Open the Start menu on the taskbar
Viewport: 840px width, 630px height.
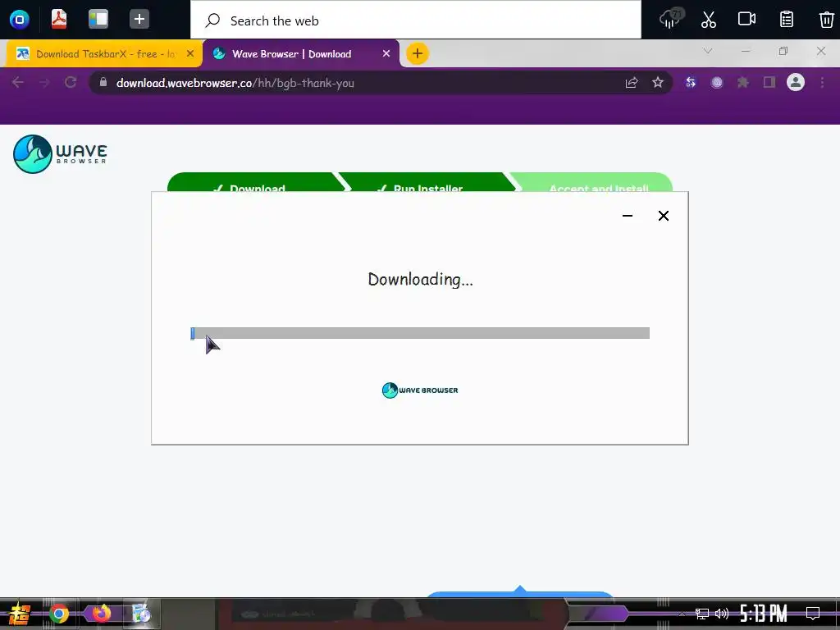(x=20, y=614)
